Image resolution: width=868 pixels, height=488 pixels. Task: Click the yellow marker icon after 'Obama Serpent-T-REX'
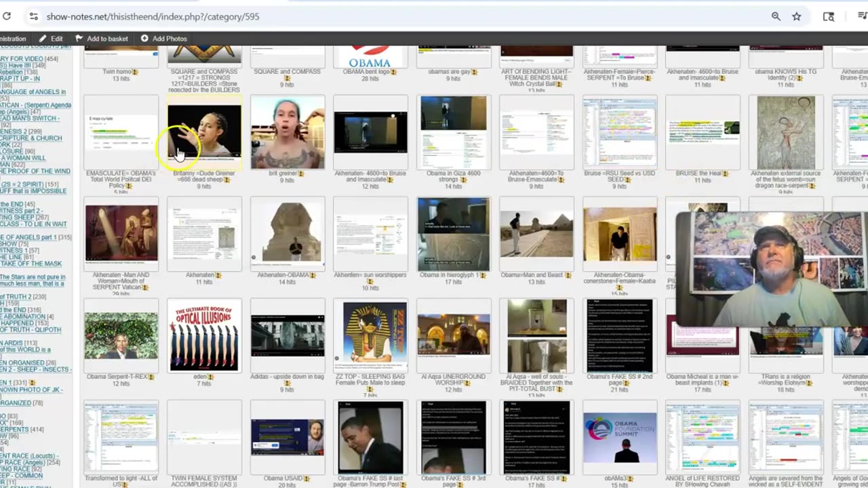click(x=151, y=377)
